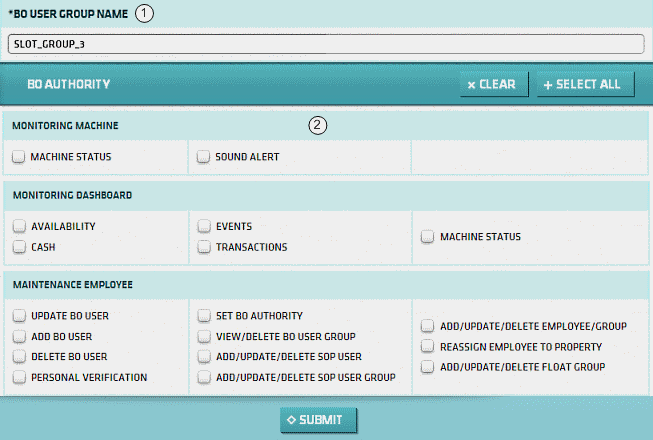Select the Transactions checkbox
Screen dimensions: 653x440
(x=203, y=247)
